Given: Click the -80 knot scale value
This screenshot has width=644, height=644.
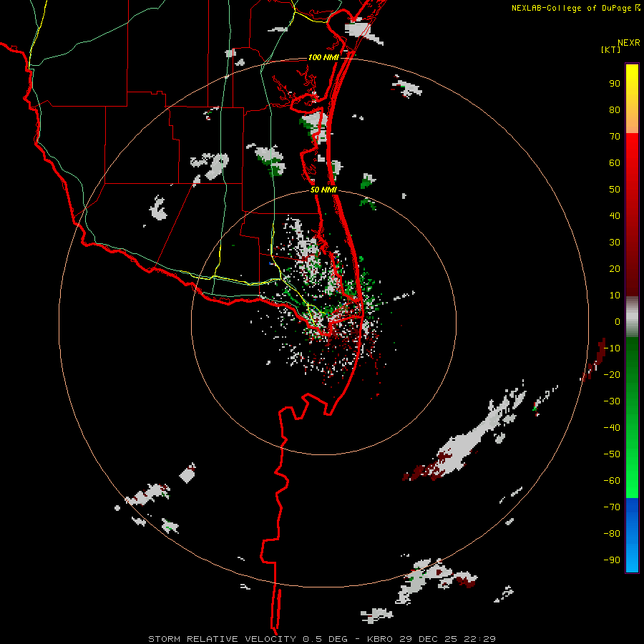Looking at the screenshot, I should [612, 534].
